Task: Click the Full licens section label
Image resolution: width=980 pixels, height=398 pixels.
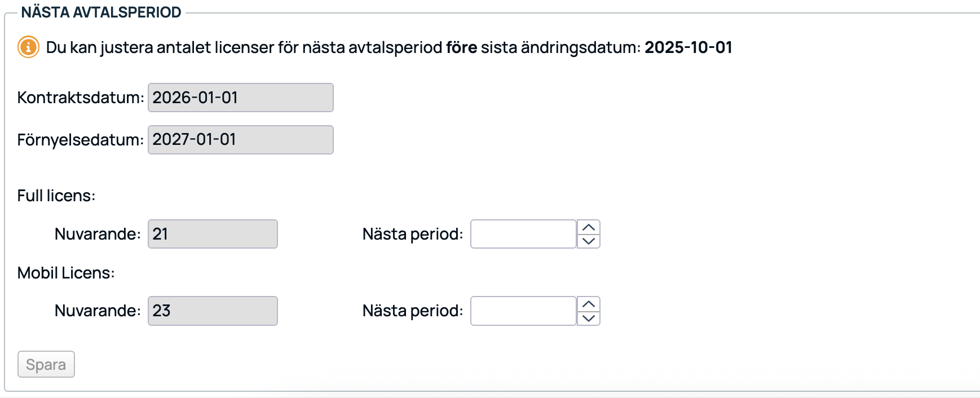Action: (56, 196)
